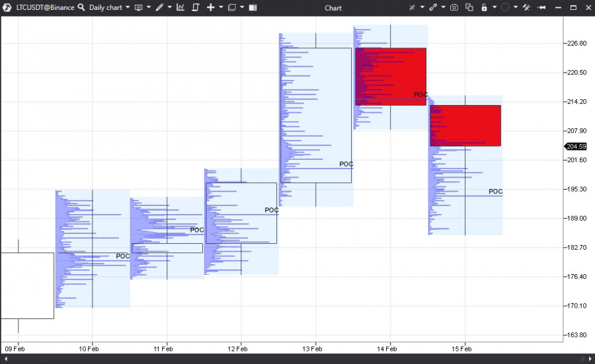Click the current price label 204.59

click(576, 147)
